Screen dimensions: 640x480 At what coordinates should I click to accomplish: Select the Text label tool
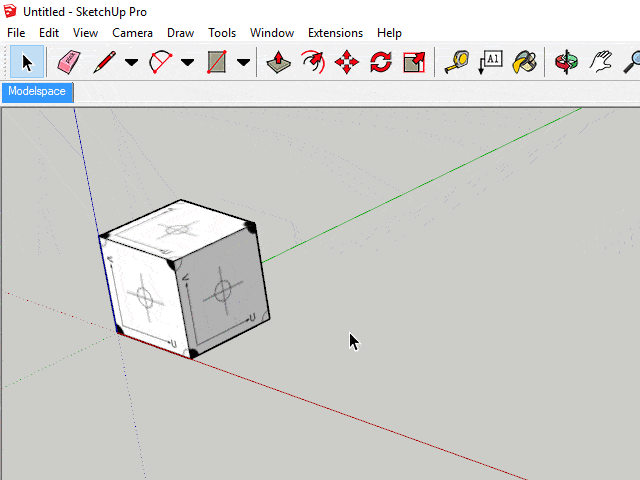click(491, 63)
